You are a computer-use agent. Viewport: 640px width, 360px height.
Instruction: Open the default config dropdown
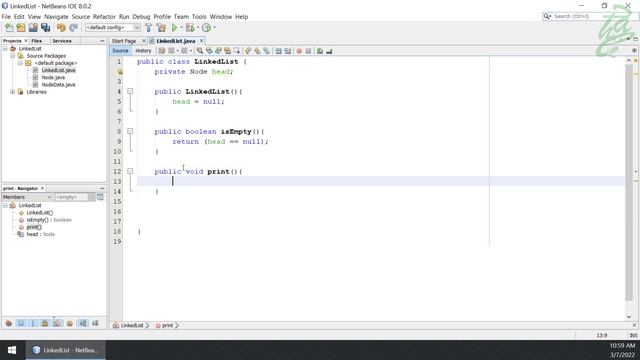pyautogui.click(x=113, y=27)
